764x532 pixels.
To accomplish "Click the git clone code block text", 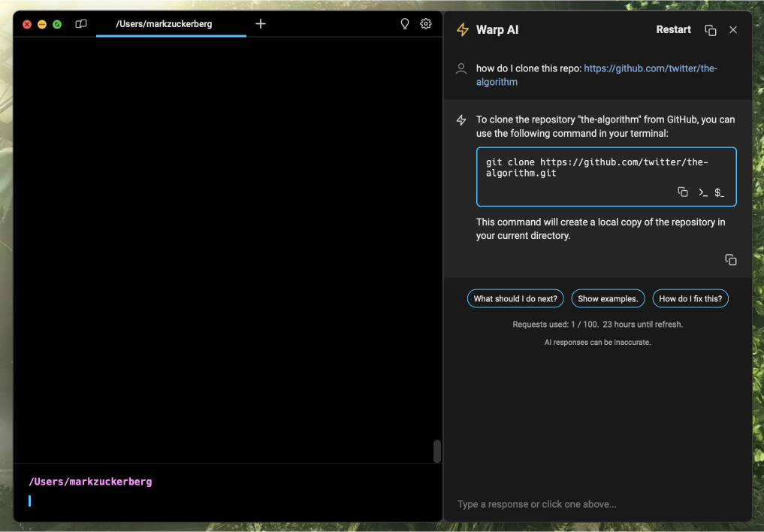I will coord(597,168).
